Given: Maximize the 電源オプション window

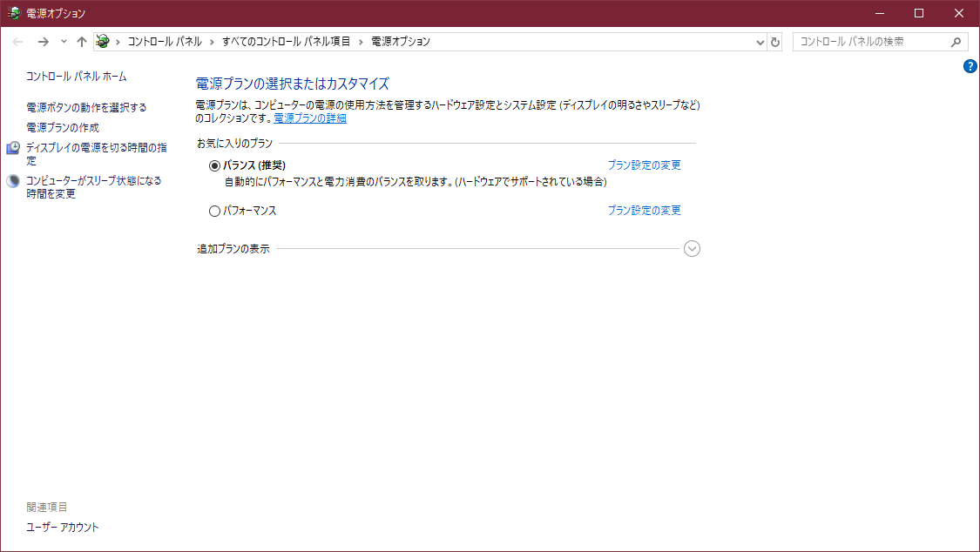Looking at the screenshot, I should click(919, 13).
